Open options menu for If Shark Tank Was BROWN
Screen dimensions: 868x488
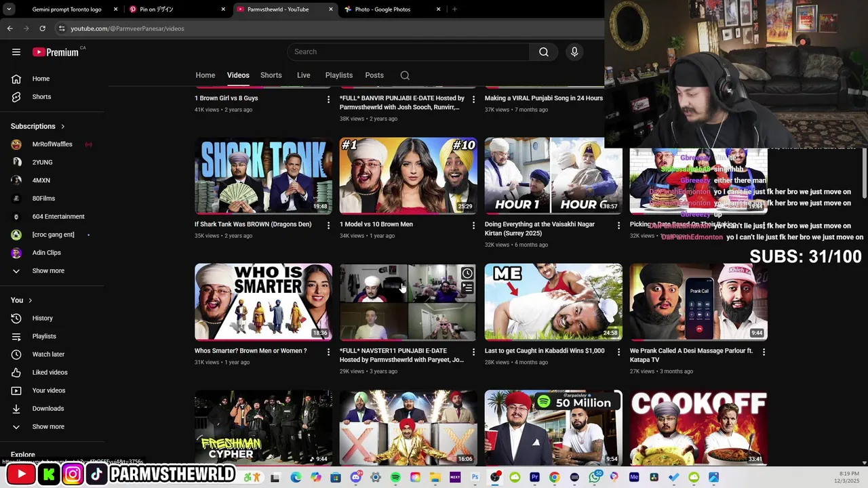click(x=328, y=225)
